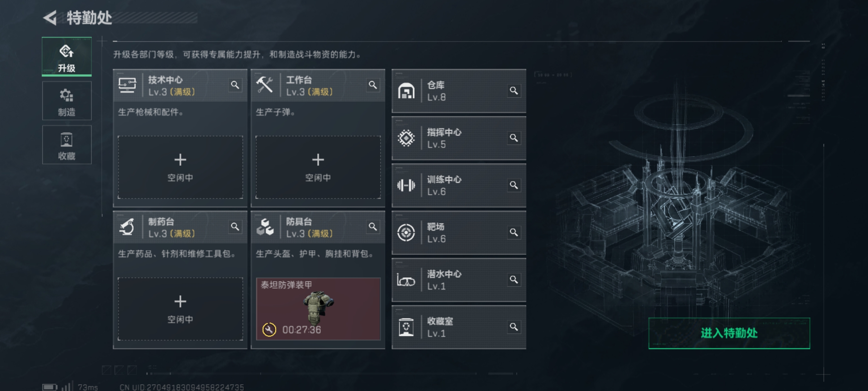Click the dumbbell icon of 训练中心
This screenshot has width=868, height=391.
[406, 185]
